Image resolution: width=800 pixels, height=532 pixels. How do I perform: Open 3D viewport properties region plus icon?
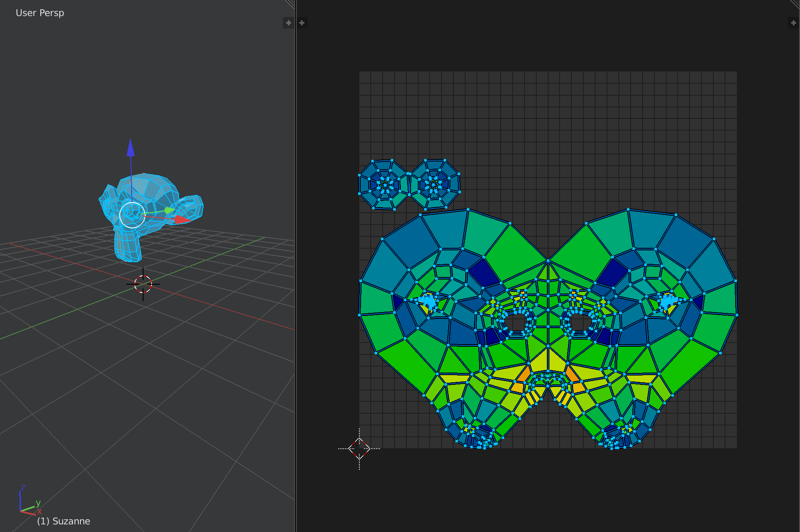[288, 23]
